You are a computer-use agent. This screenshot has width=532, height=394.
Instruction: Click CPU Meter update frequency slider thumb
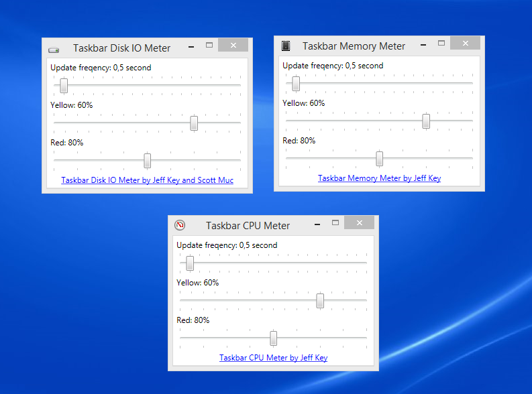coord(190,263)
